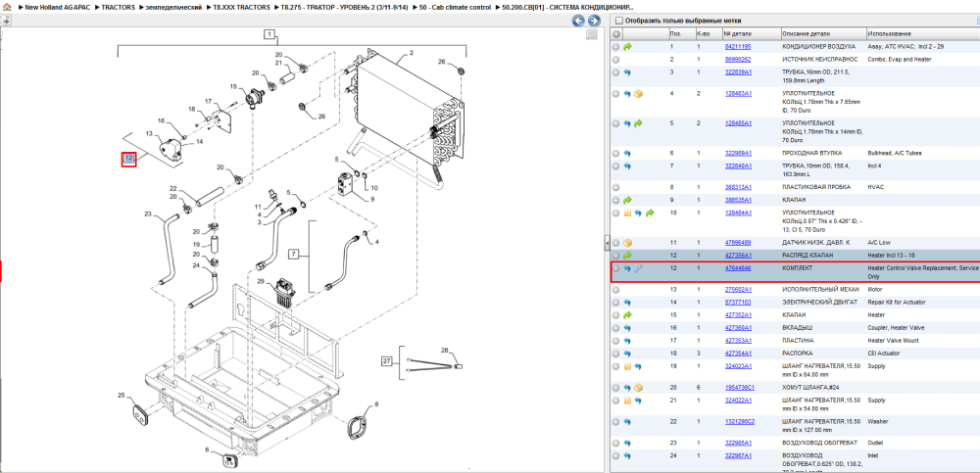This screenshot has width=980, height=473.
Task: Select highlighted callout 12 in diagram
Action: [x=128, y=159]
